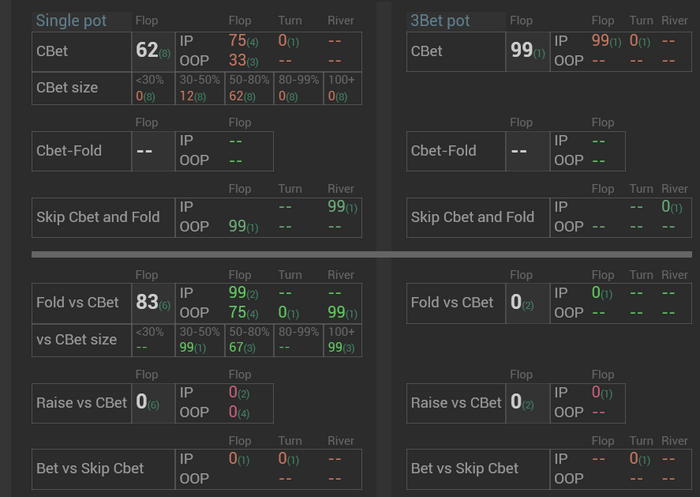Click the CBet size row label
This screenshot has height=497, width=700.
[x=67, y=87]
